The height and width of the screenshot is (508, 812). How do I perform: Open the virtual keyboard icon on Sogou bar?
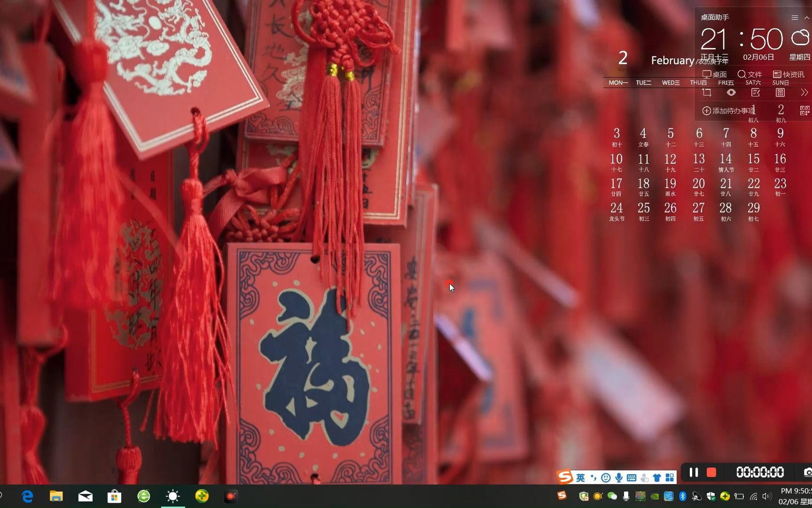pyautogui.click(x=632, y=477)
